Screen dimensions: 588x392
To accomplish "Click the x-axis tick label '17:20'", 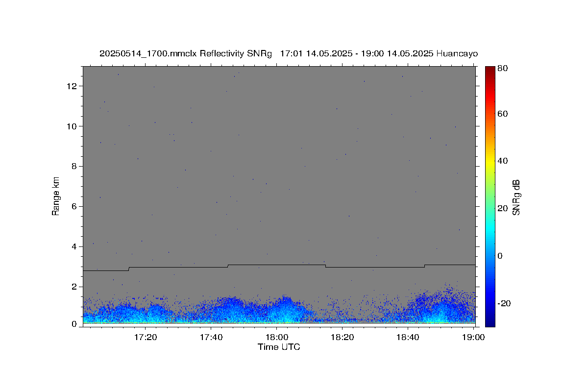I will click(146, 337).
